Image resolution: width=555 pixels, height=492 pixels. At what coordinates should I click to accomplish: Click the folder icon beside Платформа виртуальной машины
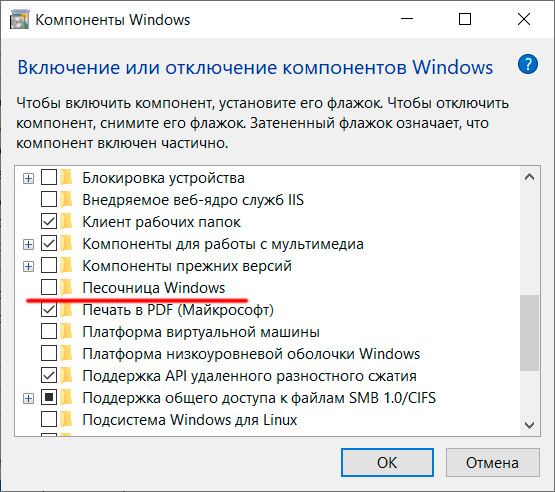[x=66, y=332]
